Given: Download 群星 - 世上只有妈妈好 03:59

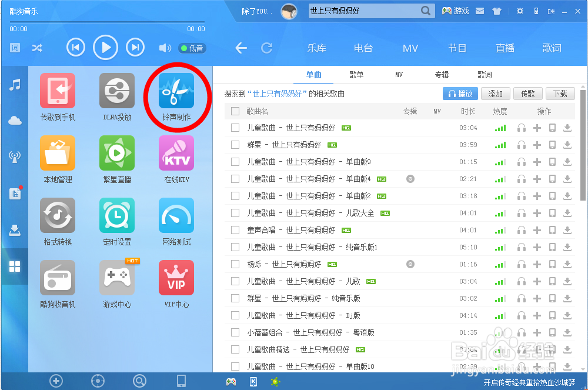Looking at the screenshot, I should (567, 145).
